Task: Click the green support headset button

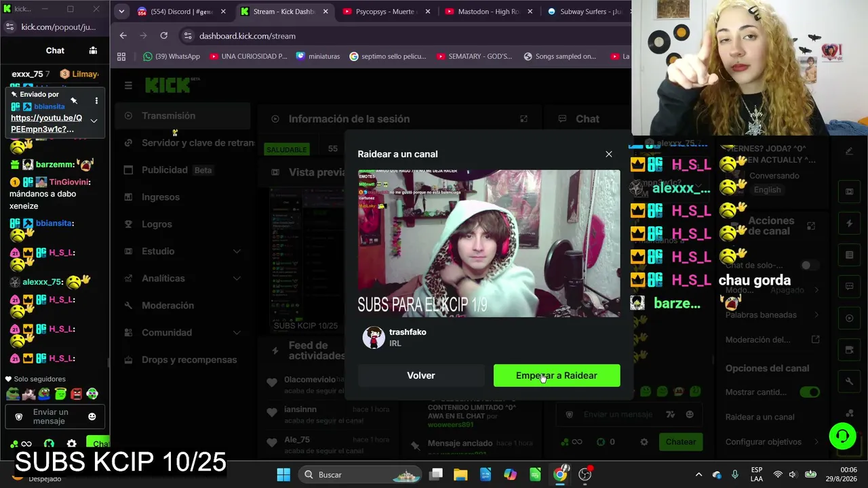Action: point(843,436)
